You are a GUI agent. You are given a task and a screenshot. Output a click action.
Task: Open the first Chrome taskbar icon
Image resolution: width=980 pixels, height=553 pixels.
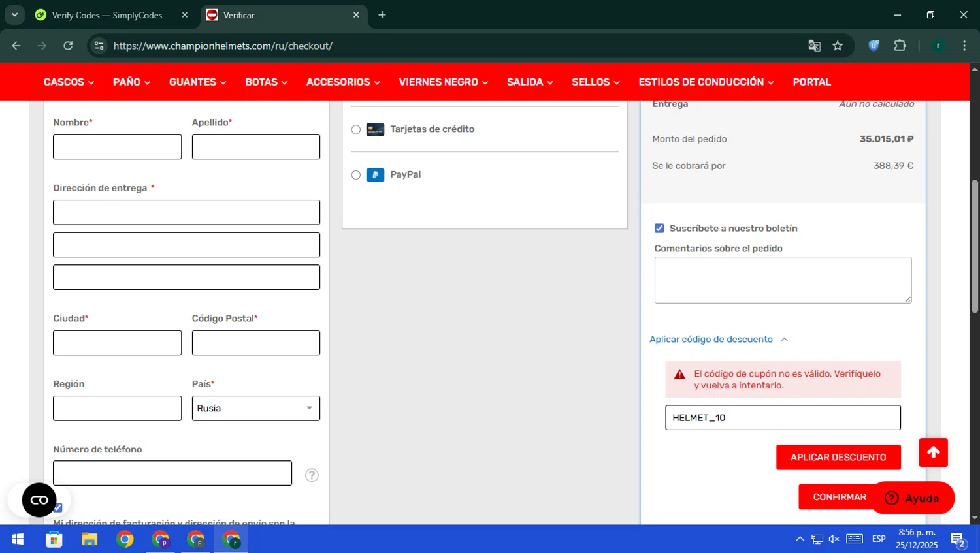(125, 539)
